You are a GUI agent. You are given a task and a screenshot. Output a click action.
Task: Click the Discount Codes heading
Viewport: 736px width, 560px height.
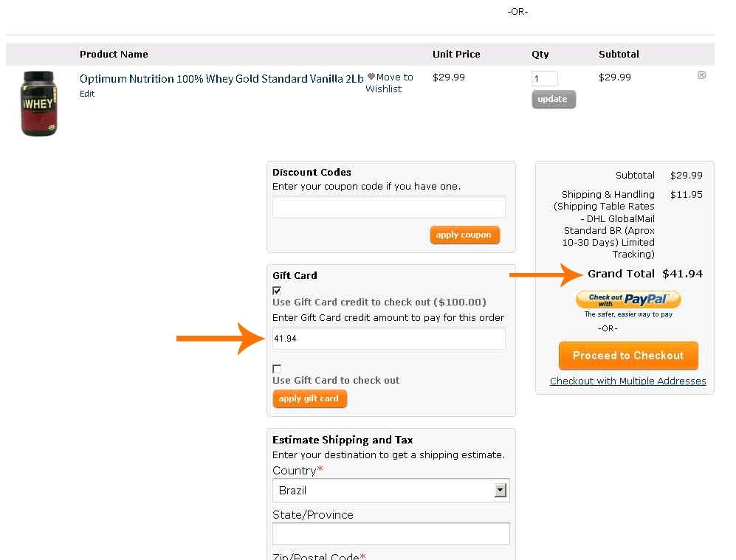312,172
